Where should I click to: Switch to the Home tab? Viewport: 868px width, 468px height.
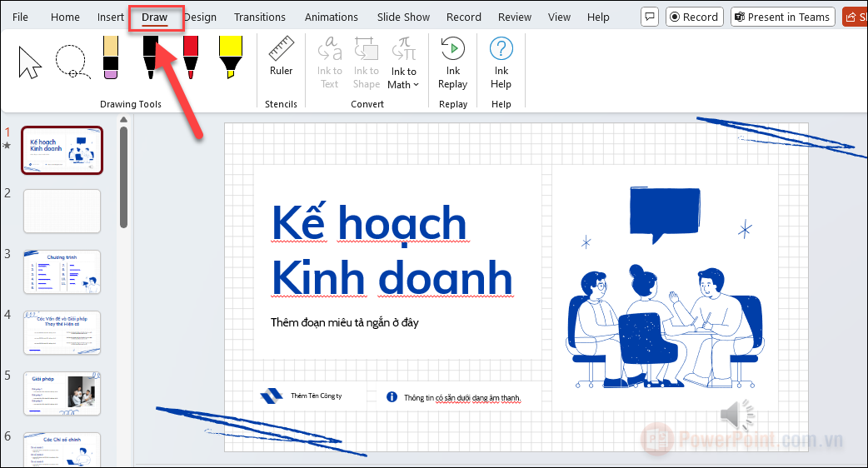65,17
